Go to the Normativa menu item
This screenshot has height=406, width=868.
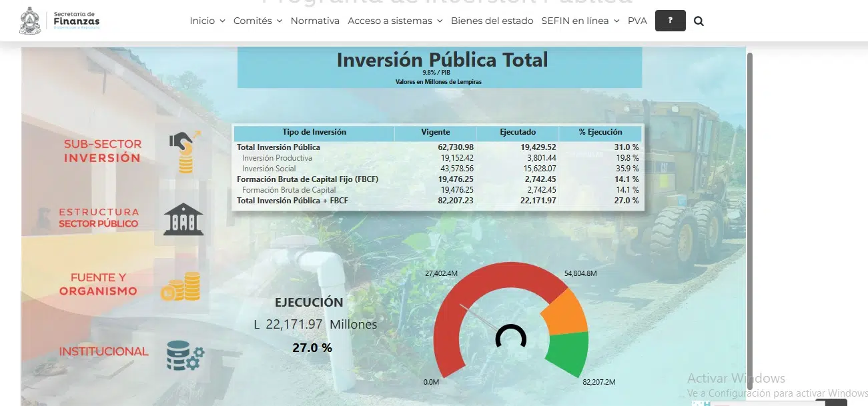coord(315,21)
